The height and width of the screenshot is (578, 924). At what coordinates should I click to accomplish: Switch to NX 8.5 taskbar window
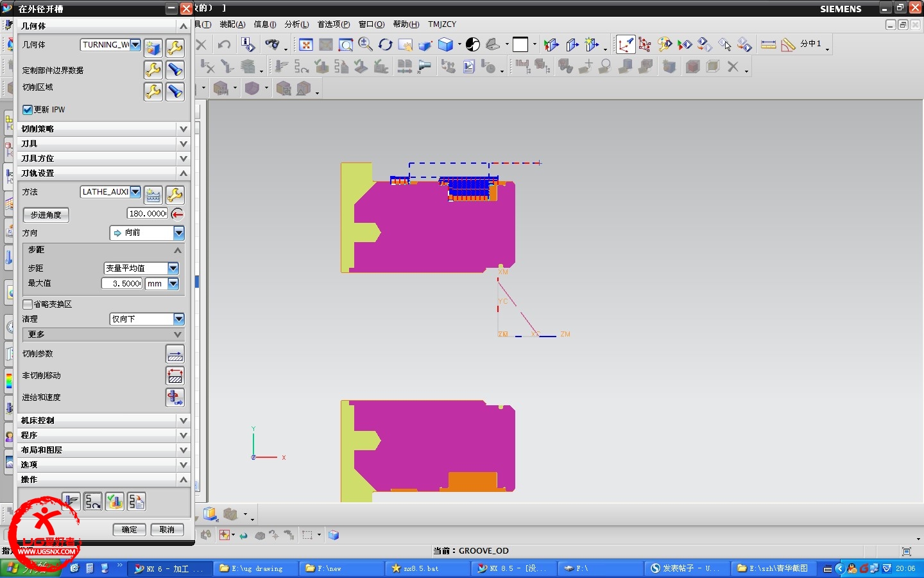[x=513, y=568]
